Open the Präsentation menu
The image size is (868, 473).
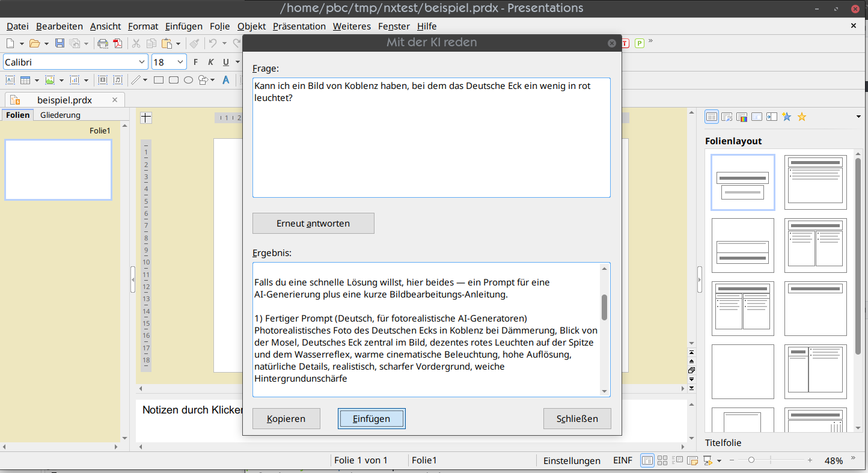[299, 26]
